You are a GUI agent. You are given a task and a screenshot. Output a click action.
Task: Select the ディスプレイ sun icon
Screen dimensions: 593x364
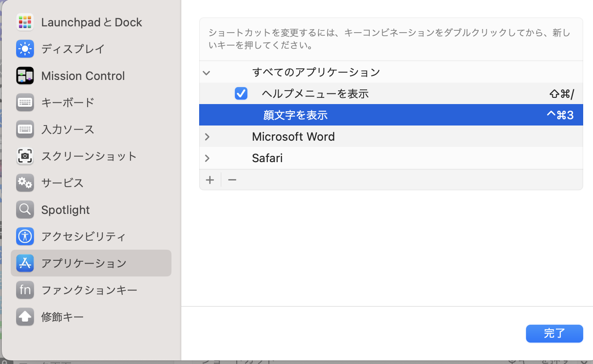(x=25, y=49)
